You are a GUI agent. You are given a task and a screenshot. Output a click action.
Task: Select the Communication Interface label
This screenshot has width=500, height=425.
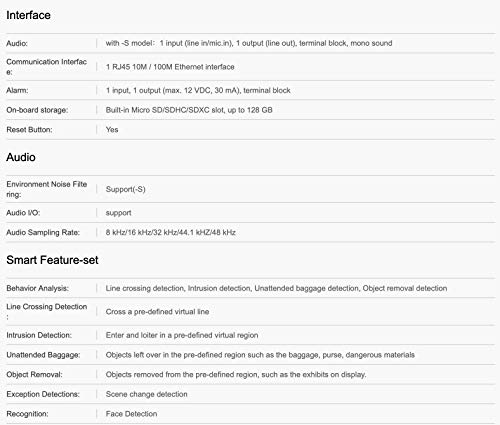point(47,67)
